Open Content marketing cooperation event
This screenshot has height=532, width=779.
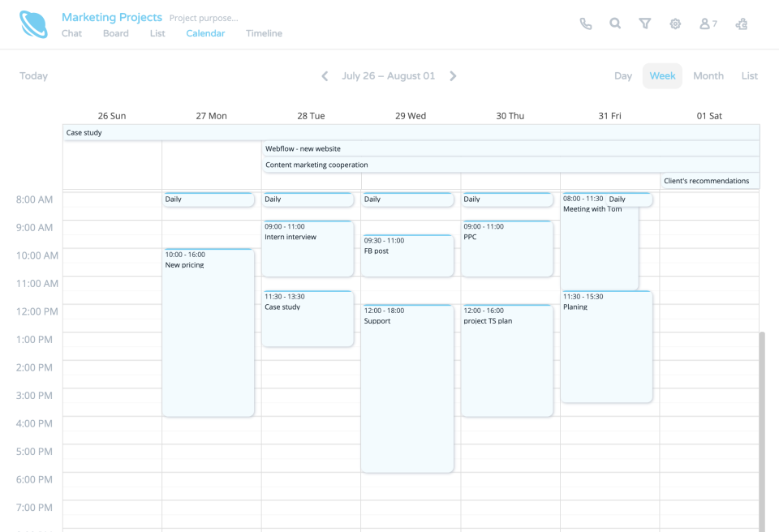(510, 165)
